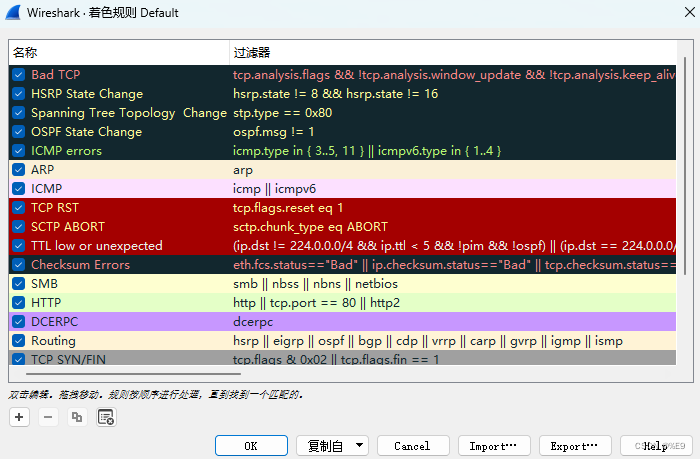Viewport: 700px width, 459px height.
Task: Click the Import button
Action: tap(494, 446)
